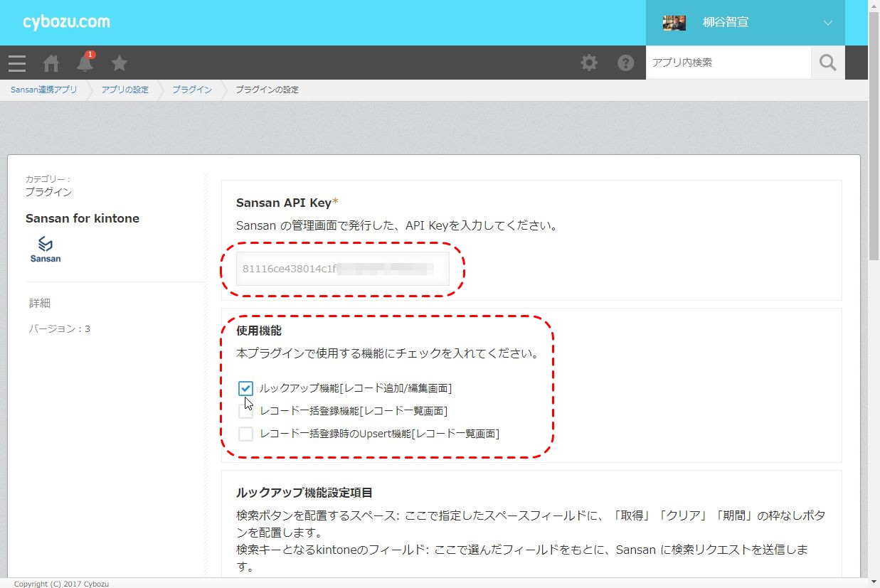The width and height of the screenshot is (880, 588).
Task: Open アプリの設定 breadcrumb link
Action: [x=124, y=90]
